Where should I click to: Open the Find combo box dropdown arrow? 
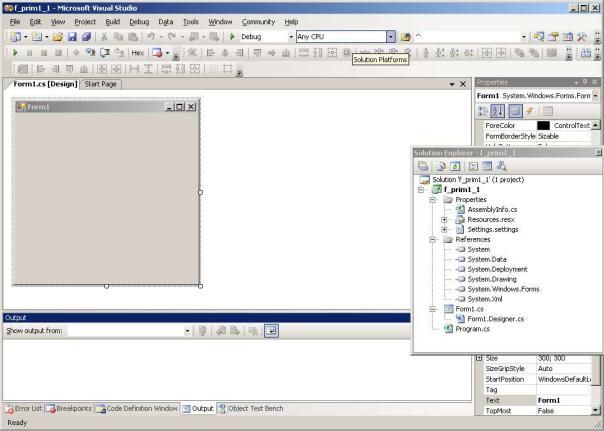(523, 37)
